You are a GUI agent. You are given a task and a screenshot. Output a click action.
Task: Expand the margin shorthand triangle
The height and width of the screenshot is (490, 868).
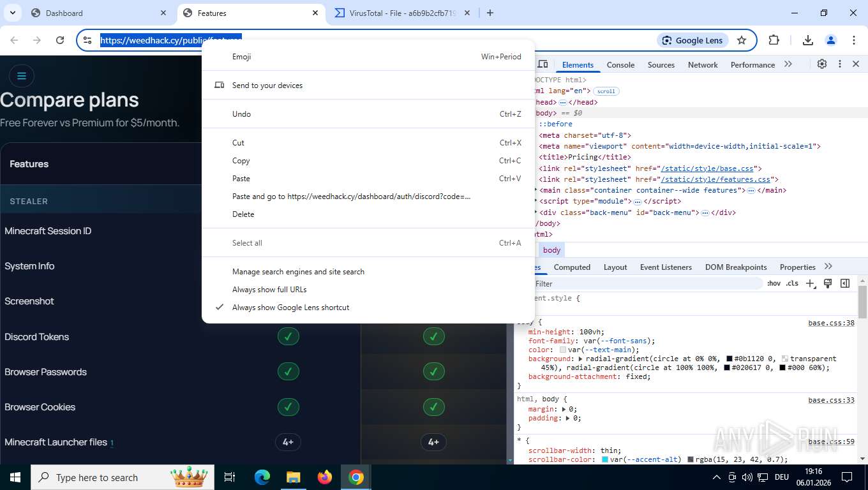[x=564, y=409]
